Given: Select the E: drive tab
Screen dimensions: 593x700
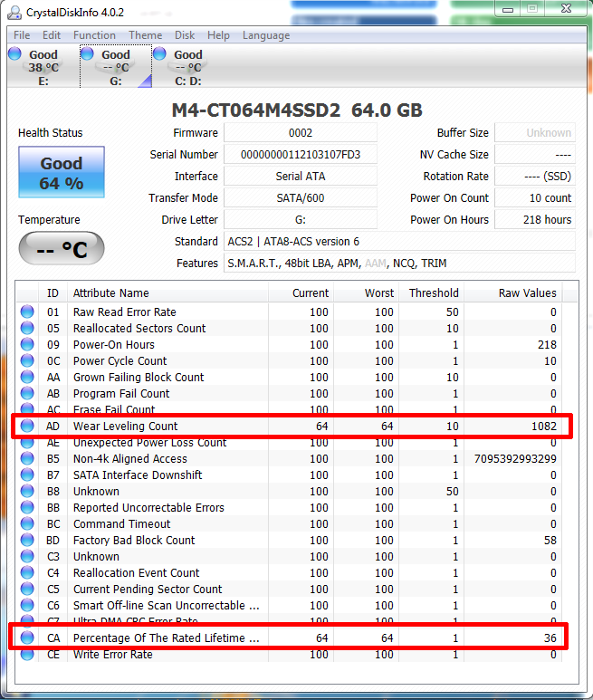Looking at the screenshot, I should pyautogui.click(x=43, y=67).
